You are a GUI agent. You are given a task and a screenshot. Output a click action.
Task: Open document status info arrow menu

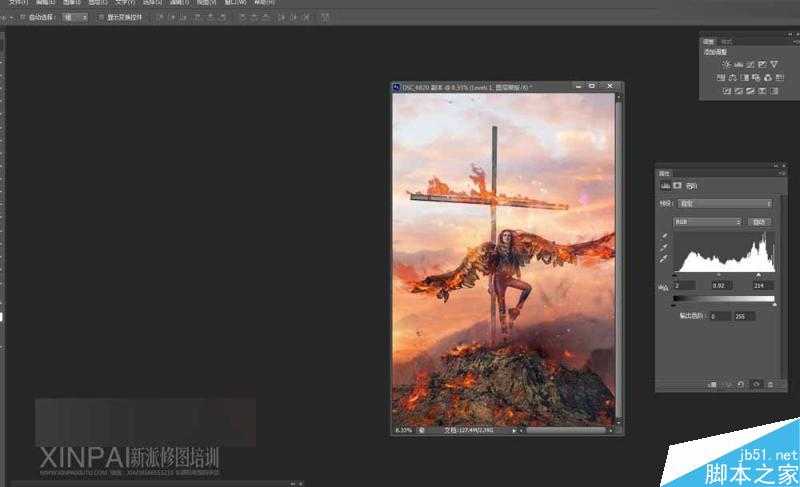514,430
